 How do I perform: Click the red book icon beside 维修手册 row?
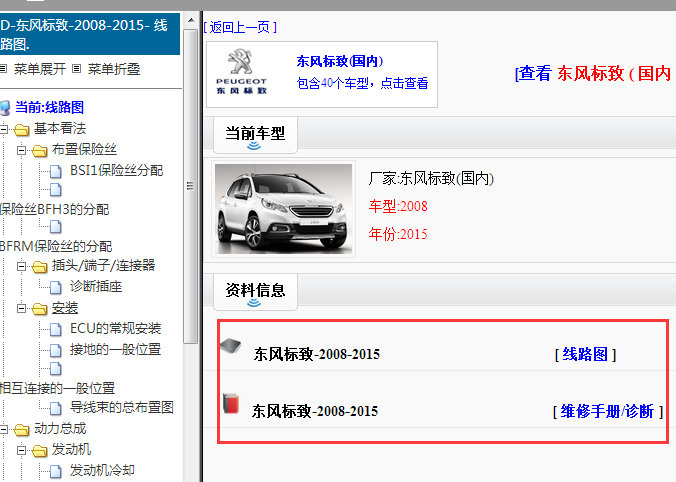231,404
